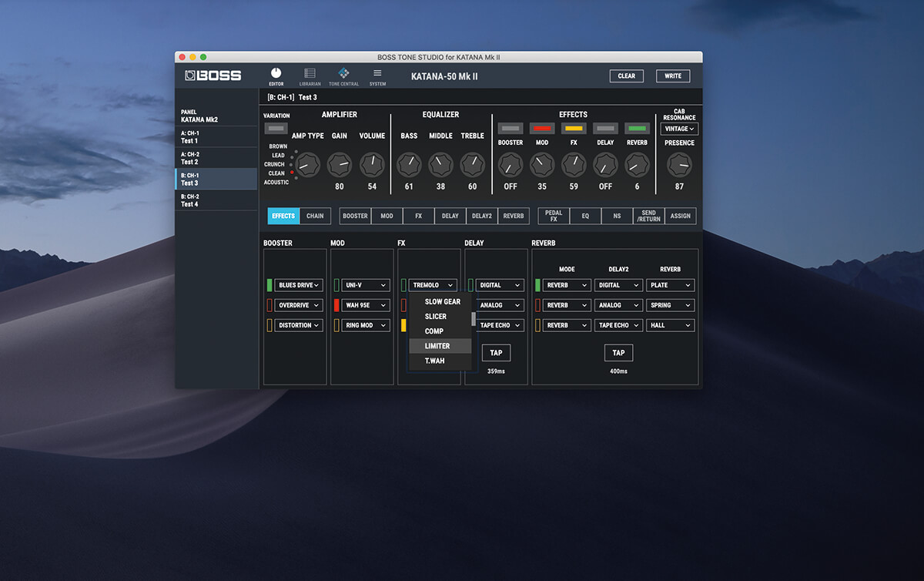The width and height of the screenshot is (924, 581).
Task: Click the Middle knob
Action: tap(440, 164)
